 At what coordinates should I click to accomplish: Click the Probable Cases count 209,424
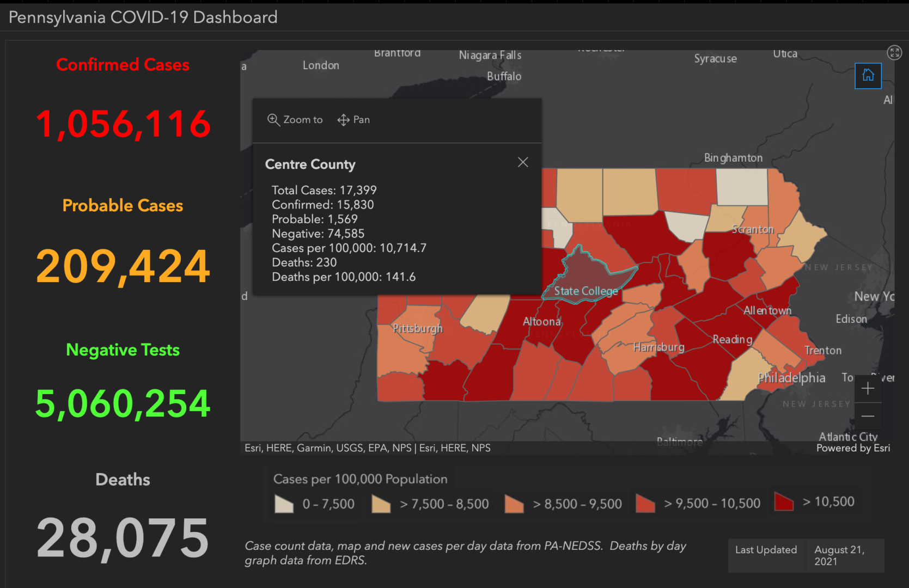pos(123,267)
